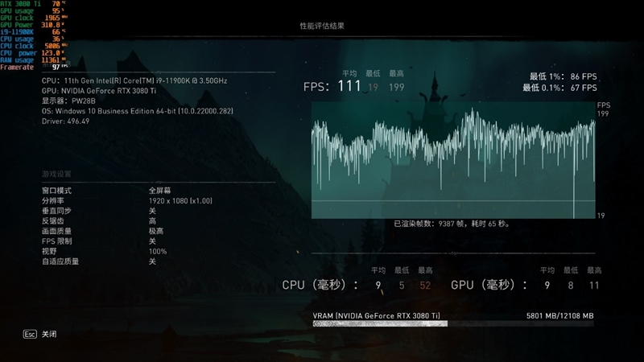Click the 画面质量 setting label
644x362 pixels.
coord(56,231)
